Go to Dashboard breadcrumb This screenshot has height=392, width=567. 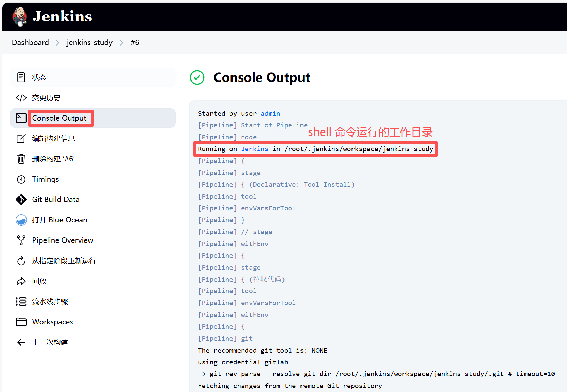30,42
